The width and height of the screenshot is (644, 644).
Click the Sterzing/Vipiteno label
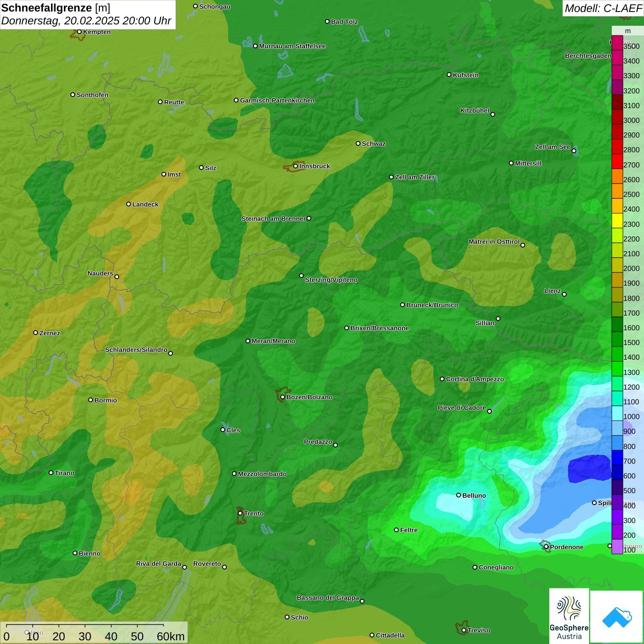pyautogui.click(x=331, y=280)
